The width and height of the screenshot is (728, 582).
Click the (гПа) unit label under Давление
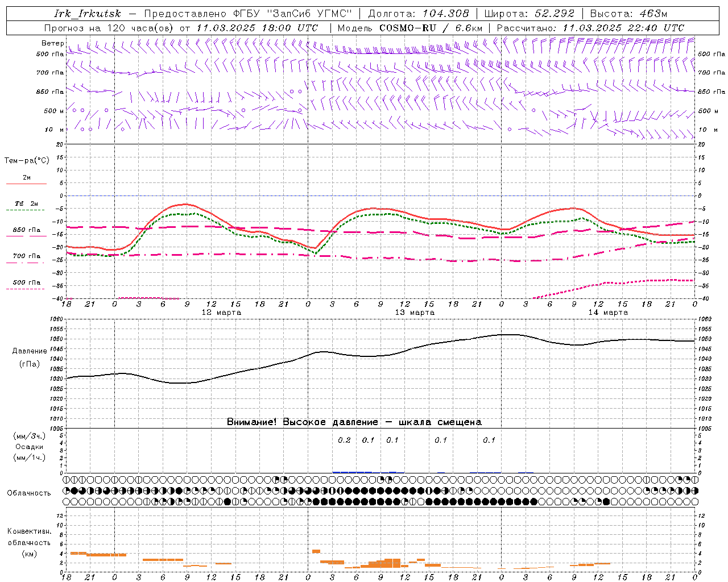[x=29, y=364]
